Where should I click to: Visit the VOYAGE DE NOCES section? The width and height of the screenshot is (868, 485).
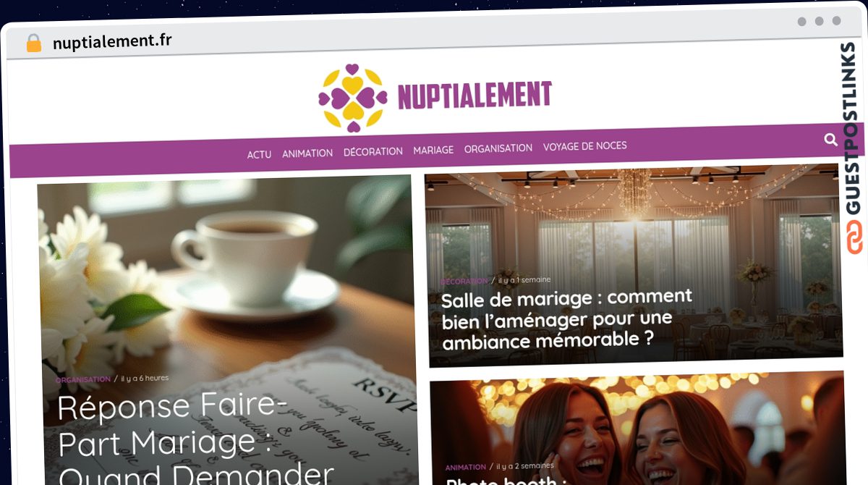click(584, 146)
